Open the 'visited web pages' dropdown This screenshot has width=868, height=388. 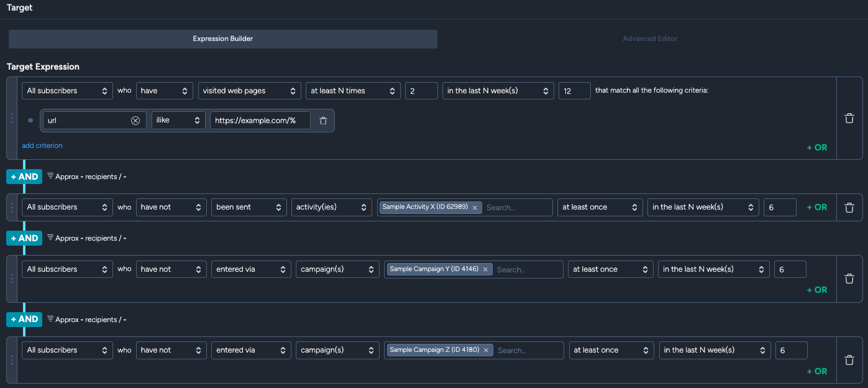click(x=250, y=91)
